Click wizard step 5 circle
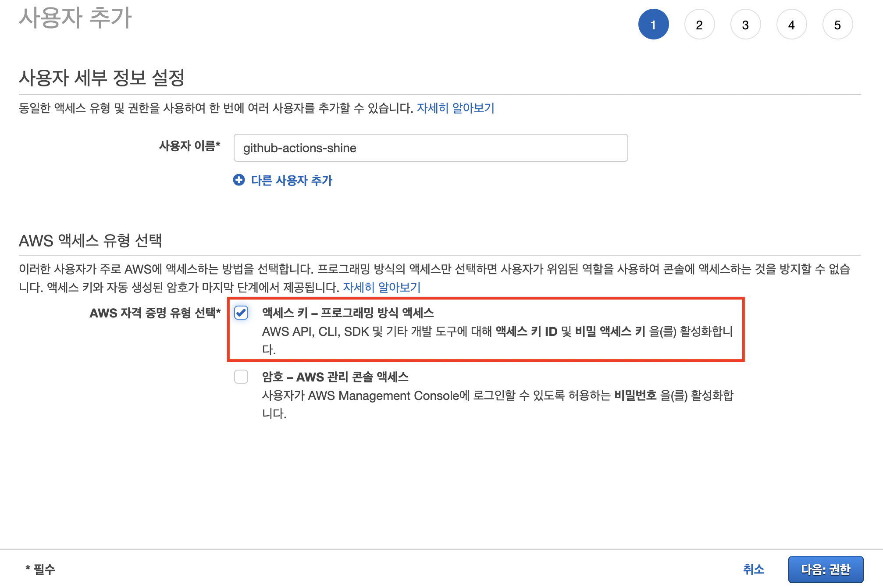Image resolution: width=883 pixels, height=588 pixels. [x=837, y=25]
